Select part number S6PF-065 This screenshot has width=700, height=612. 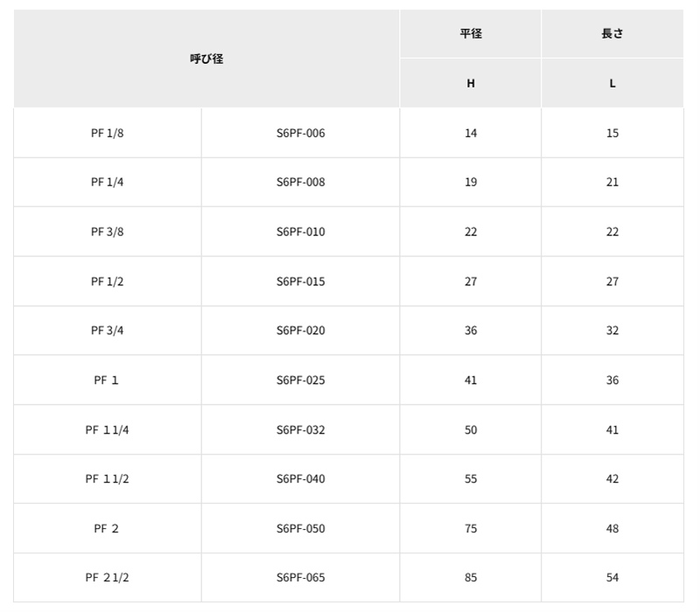click(x=300, y=578)
